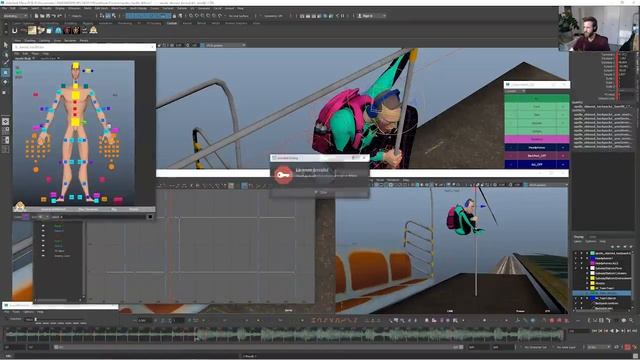640x360 pixels.
Task: Click the green color swatch of top layer
Action: point(592,253)
